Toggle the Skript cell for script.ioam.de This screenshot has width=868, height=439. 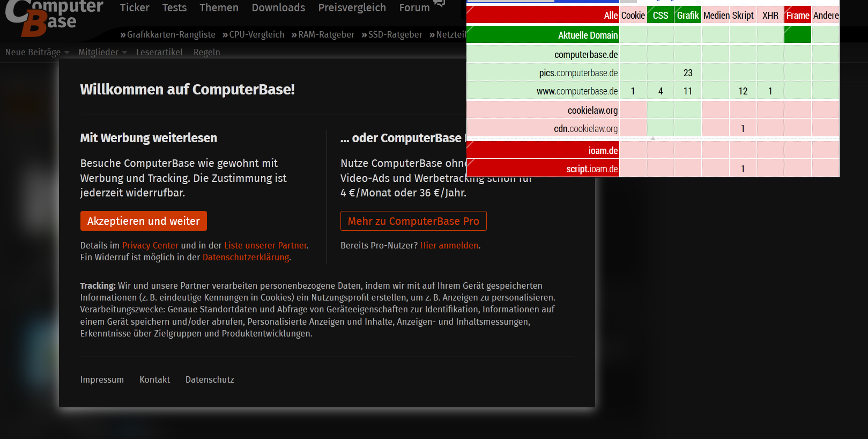[x=743, y=169]
